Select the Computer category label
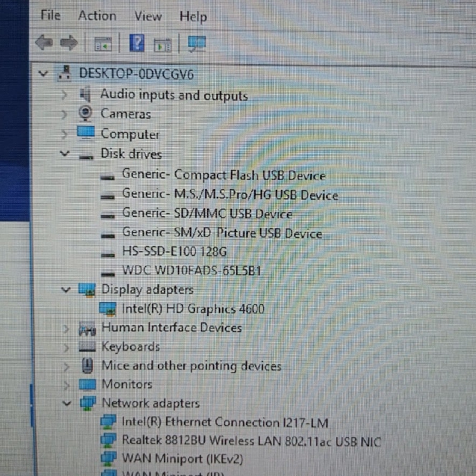 (130, 134)
